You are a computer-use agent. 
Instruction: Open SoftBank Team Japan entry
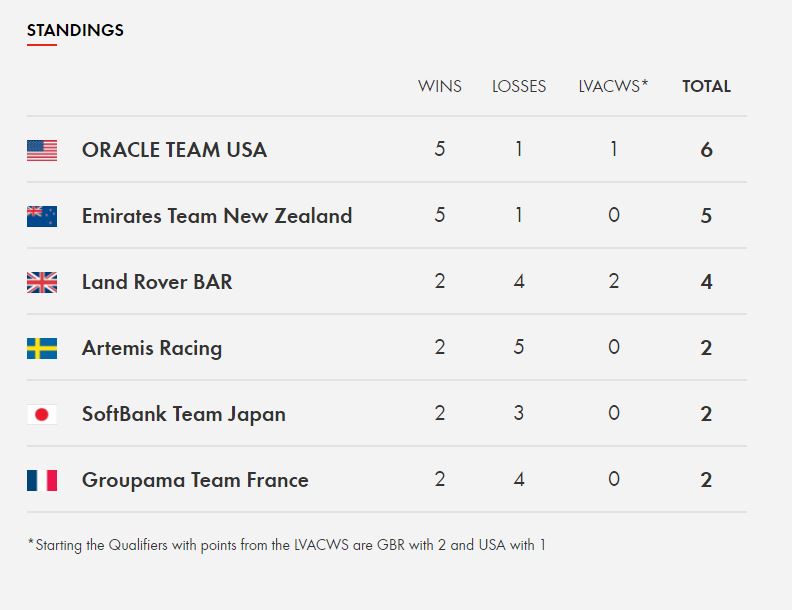pyautogui.click(x=184, y=415)
